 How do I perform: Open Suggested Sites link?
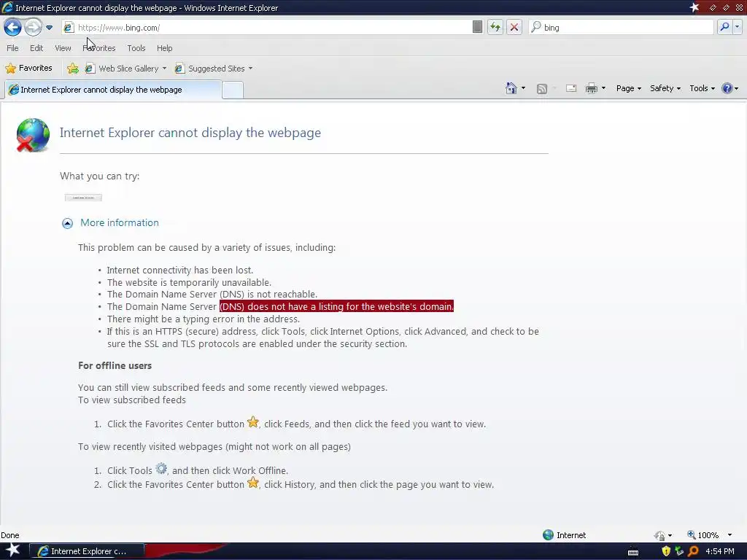point(210,69)
